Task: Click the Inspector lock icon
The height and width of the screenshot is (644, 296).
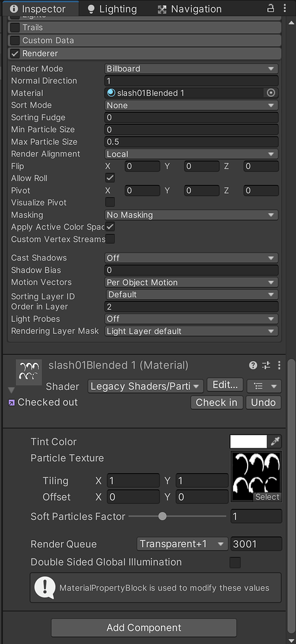Action: tap(270, 8)
